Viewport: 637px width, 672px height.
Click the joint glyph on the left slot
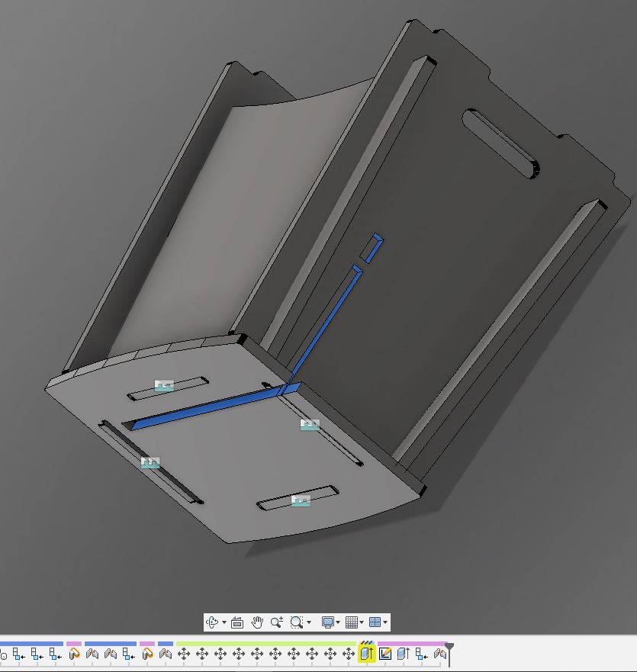150,463
